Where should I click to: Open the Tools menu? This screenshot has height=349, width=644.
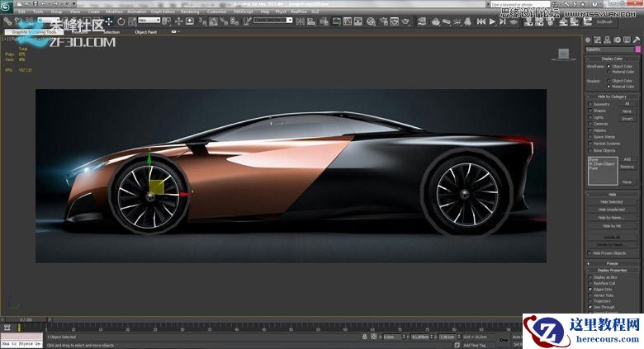[x=38, y=12]
